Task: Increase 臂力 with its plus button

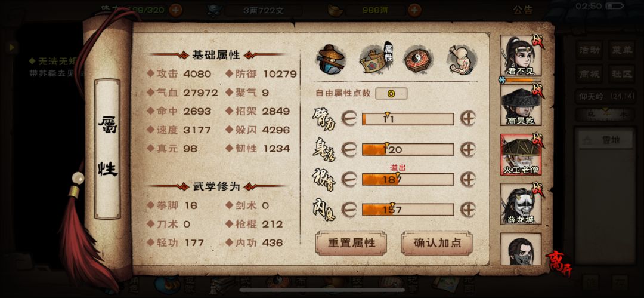Action: [x=467, y=118]
